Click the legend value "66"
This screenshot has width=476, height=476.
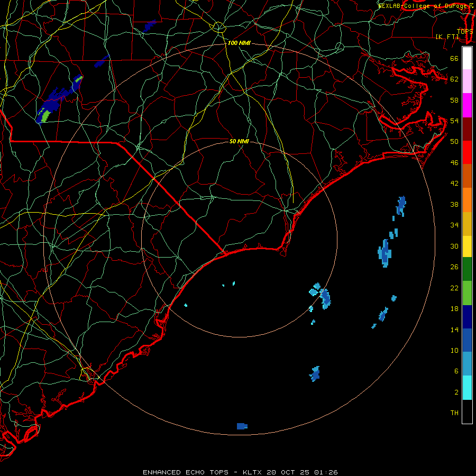pos(454,58)
